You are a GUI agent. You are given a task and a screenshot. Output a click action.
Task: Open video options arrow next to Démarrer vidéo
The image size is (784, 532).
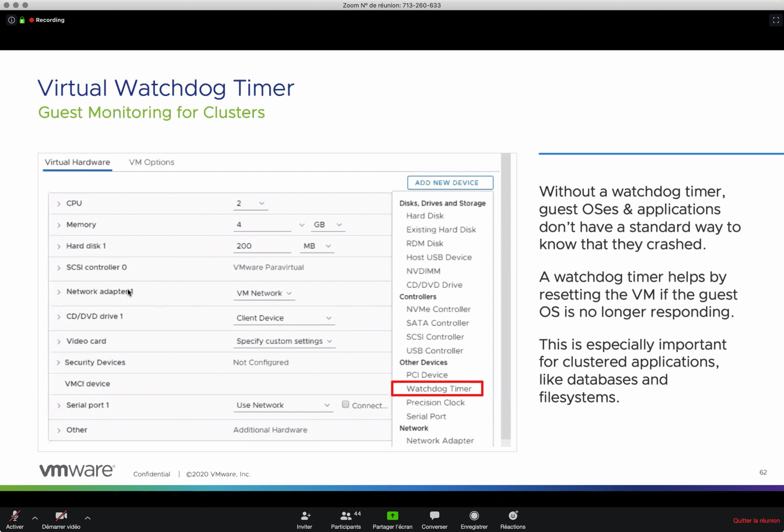pyautogui.click(x=87, y=518)
